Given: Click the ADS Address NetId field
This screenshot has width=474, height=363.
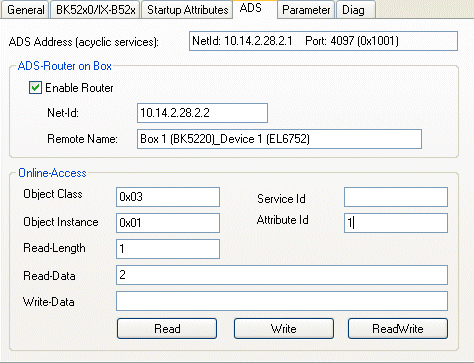Looking at the screenshot, I should (323, 41).
